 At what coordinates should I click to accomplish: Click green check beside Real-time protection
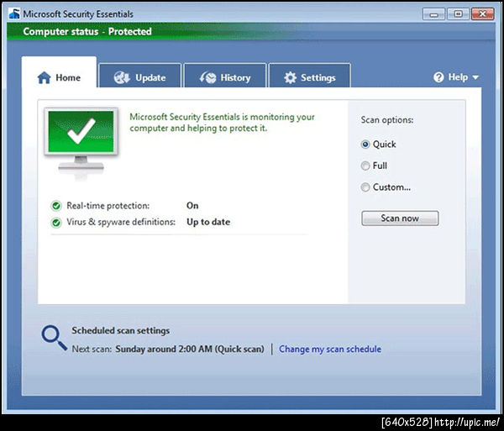tap(56, 206)
